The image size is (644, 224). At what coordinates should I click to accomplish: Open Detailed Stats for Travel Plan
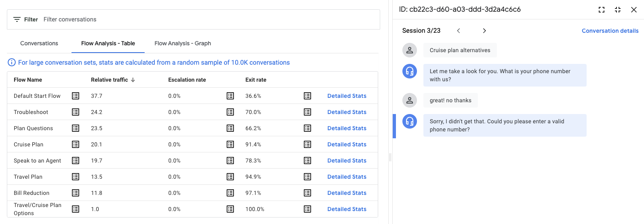coord(347,177)
